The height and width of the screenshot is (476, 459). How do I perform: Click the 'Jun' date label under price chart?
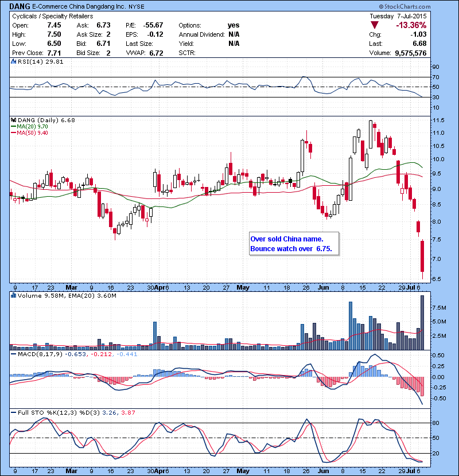click(x=323, y=287)
